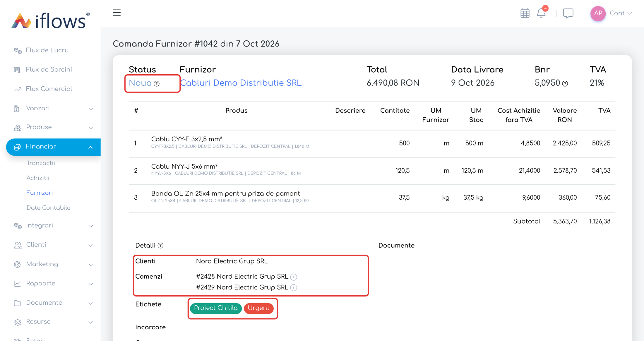The image size is (644, 341).
Task: Open the Achizitii submenu item
Action: tap(38, 178)
